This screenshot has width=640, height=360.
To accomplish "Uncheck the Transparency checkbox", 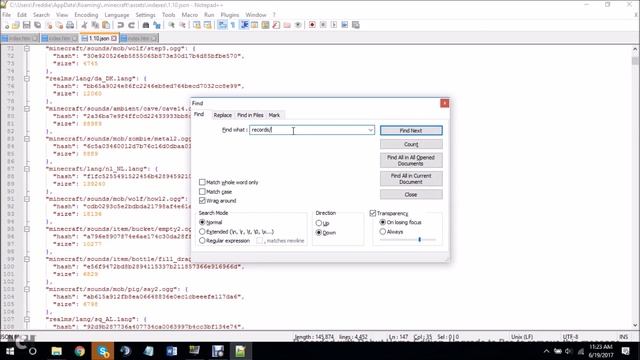I will (373, 213).
